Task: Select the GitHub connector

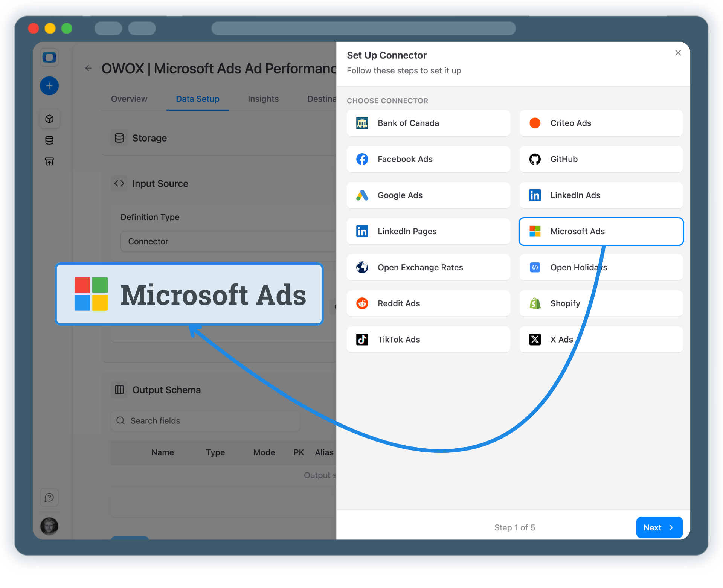Action: click(600, 159)
